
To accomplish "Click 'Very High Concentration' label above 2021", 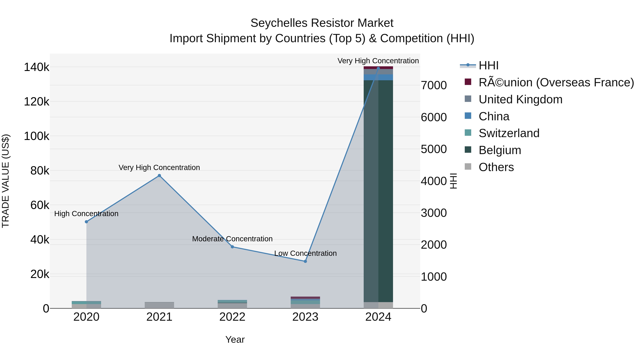I will [159, 167].
